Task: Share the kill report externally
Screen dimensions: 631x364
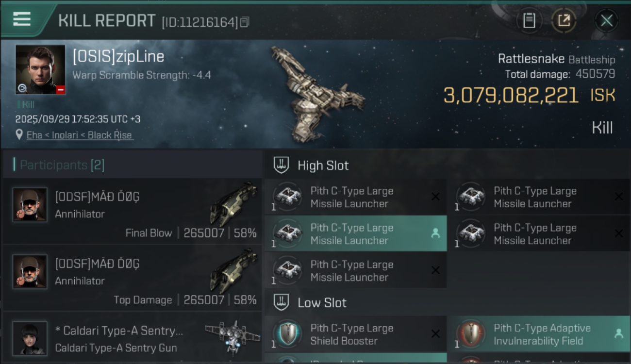Action: tap(564, 21)
